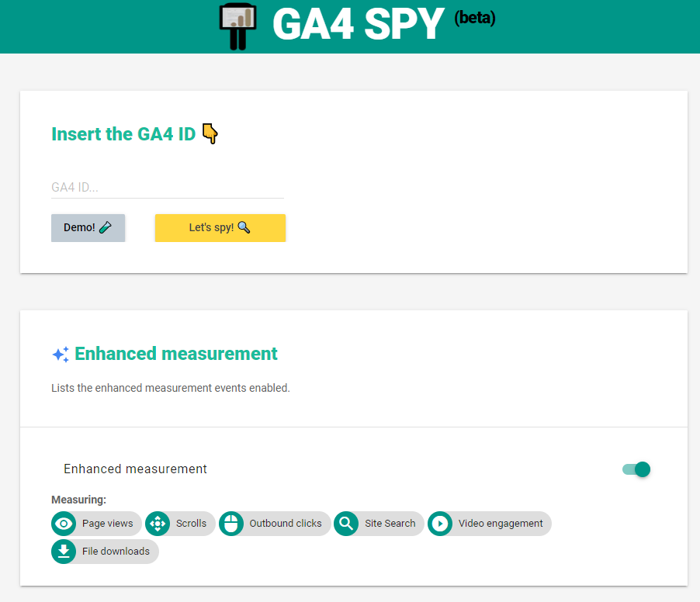The image size is (700, 602).
Task: Click the File downloads arrow icon
Action: [64, 552]
